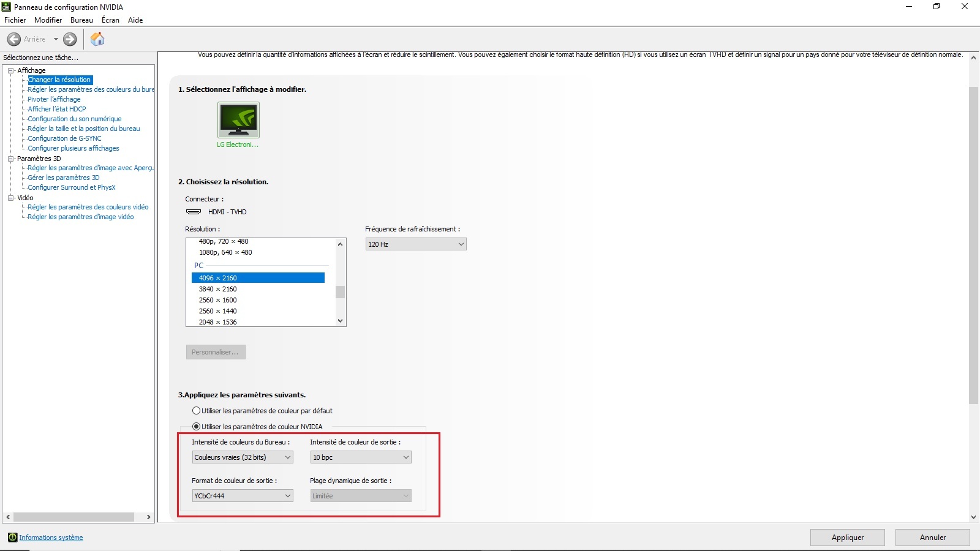Open Régler la taille et la position du bureau
This screenshot has width=980, height=551.
84,129
